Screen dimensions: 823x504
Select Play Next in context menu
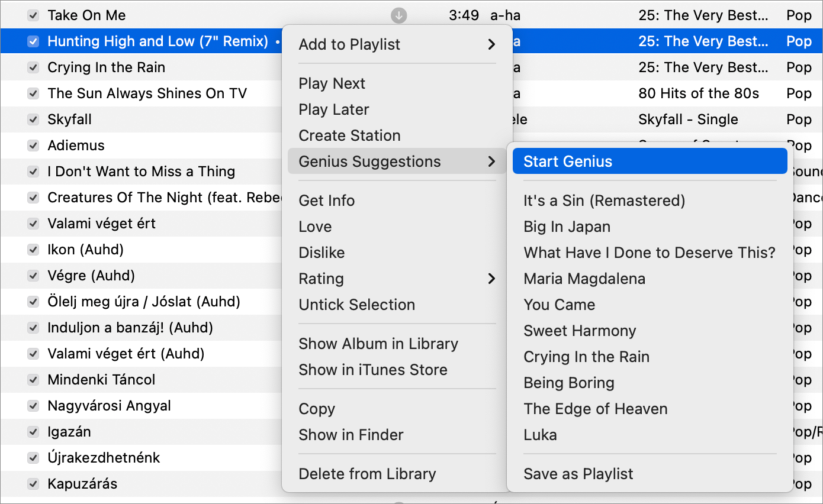coord(332,83)
